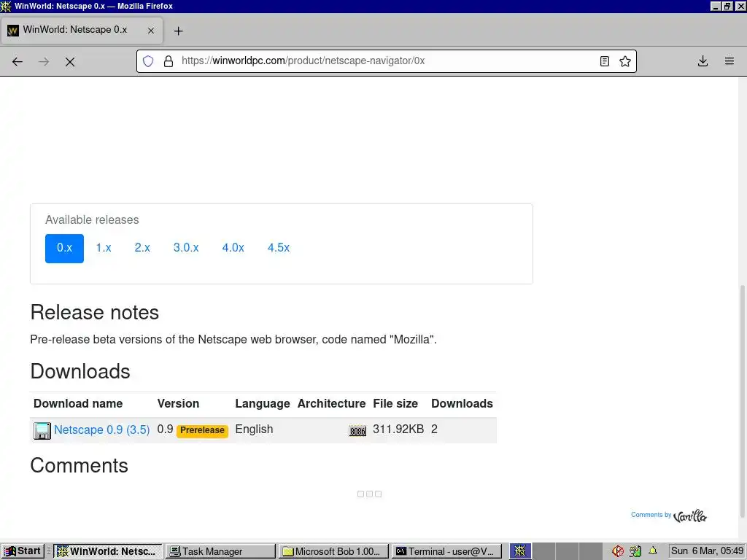Click the 311.92KB file size value

(x=398, y=429)
